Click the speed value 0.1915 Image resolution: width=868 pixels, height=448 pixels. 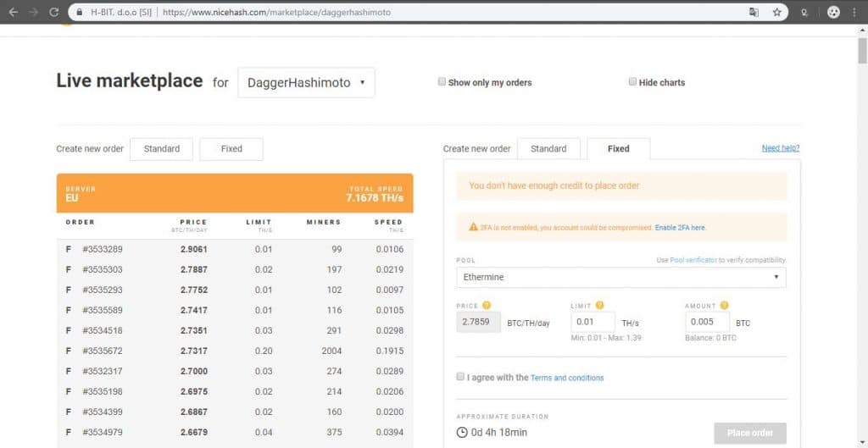[390, 351]
